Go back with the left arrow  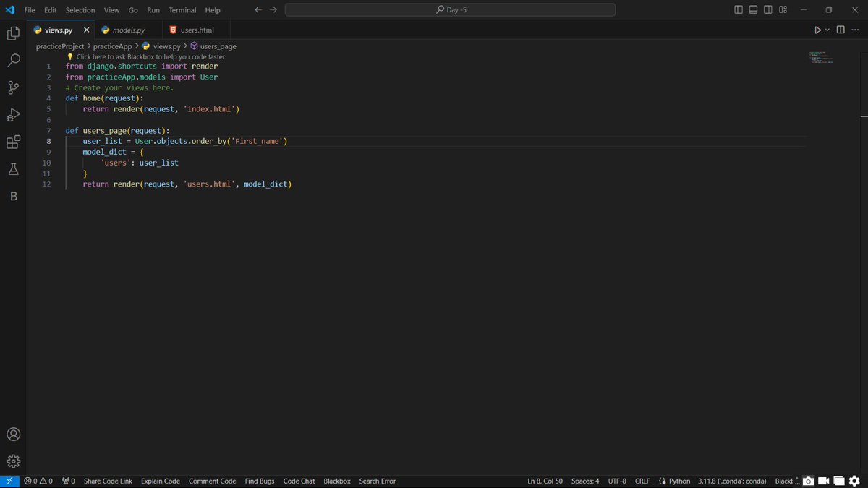(x=259, y=10)
